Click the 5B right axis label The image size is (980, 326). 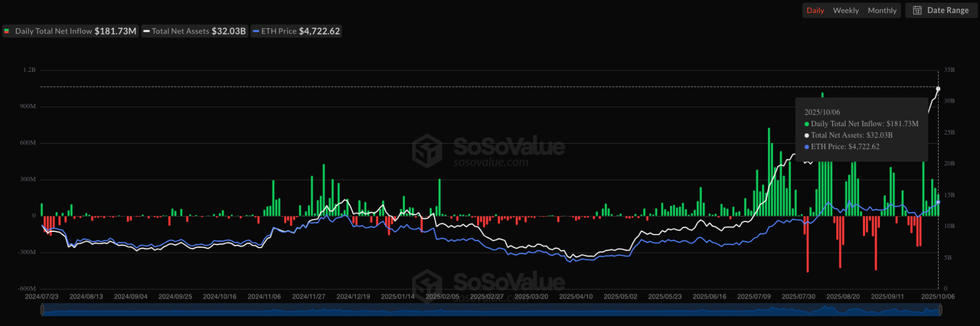(948, 258)
